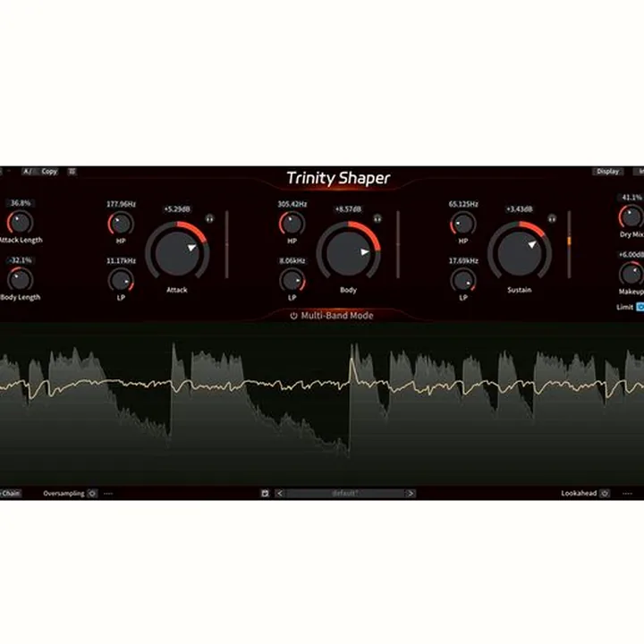The width and height of the screenshot is (644, 644).
Task: Click the Sustain band gain meter with orange marker
Action: [569, 245]
